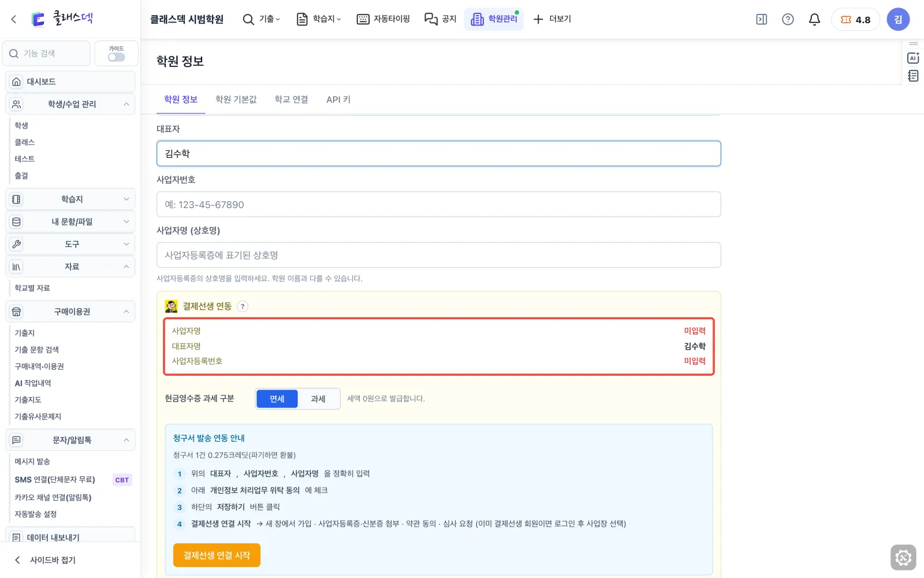Click the 기능 검색 search box
924x578 pixels.
tap(47, 53)
